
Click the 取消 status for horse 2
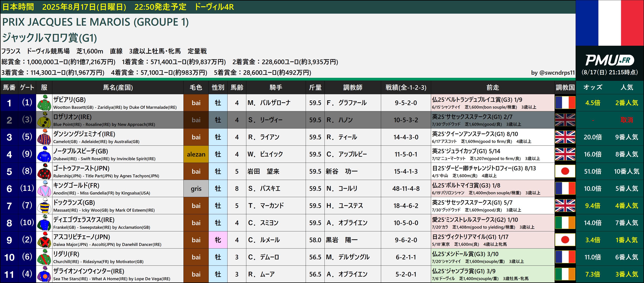click(626, 120)
